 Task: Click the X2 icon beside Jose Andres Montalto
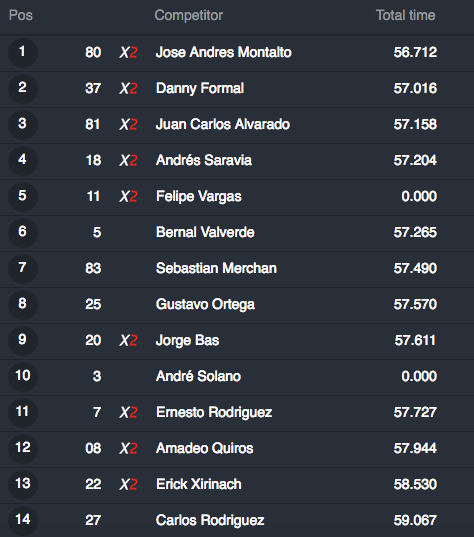coord(128,53)
